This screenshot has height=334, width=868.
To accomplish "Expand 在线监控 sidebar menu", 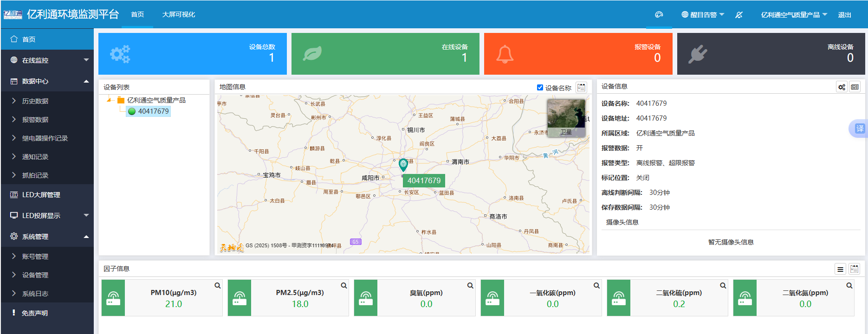I will (x=47, y=60).
